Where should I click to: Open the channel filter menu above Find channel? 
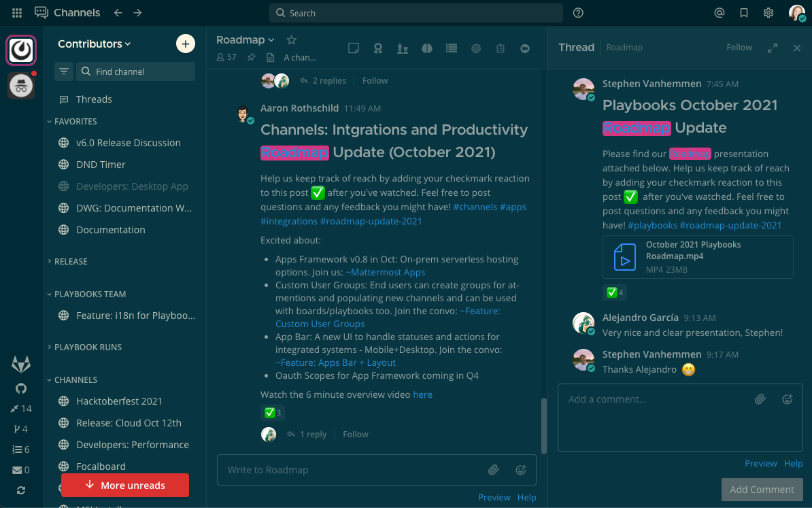tap(63, 71)
